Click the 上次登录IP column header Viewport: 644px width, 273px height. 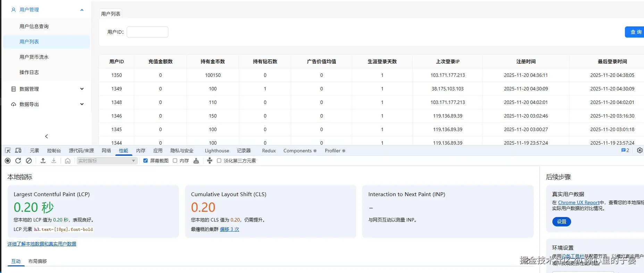[x=448, y=62]
